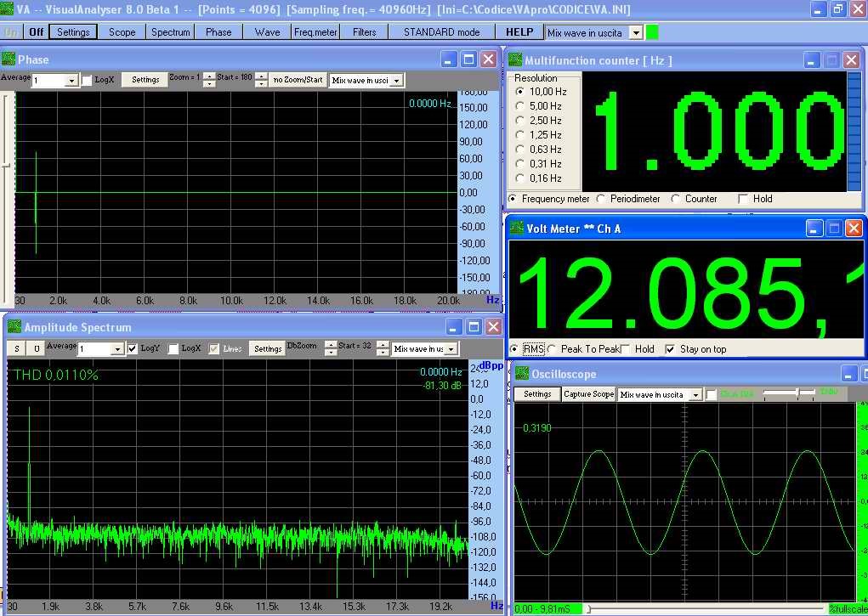This screenshot has height=616, width=868.
Task: Open the Filters panel
Action: (364, 31)
